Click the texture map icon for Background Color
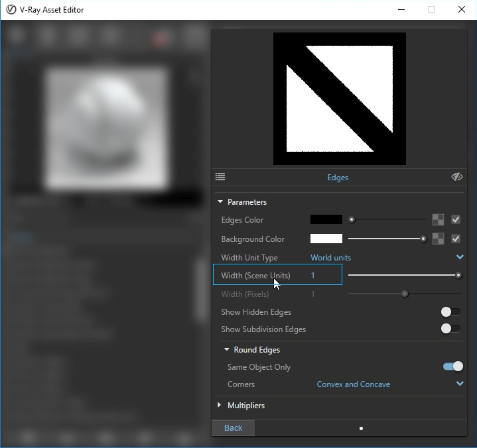Image resolution: width=477 pixels, height=448 pixels. pos(438,239)
